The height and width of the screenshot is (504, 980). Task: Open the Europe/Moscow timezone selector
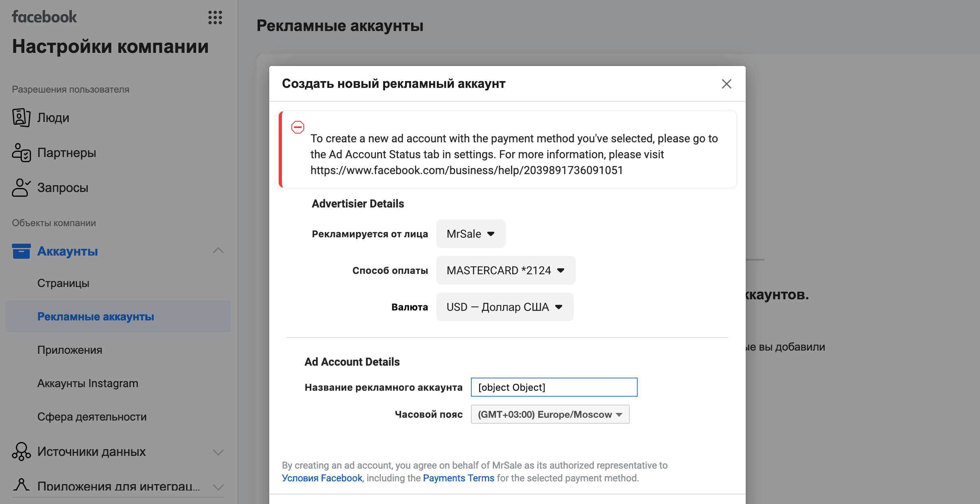[x=550, y=414]
